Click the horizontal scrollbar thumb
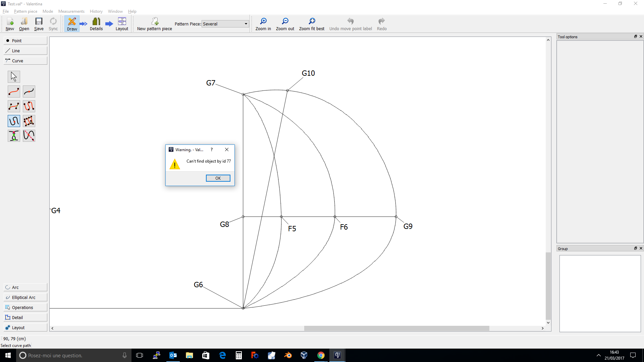 396,328
